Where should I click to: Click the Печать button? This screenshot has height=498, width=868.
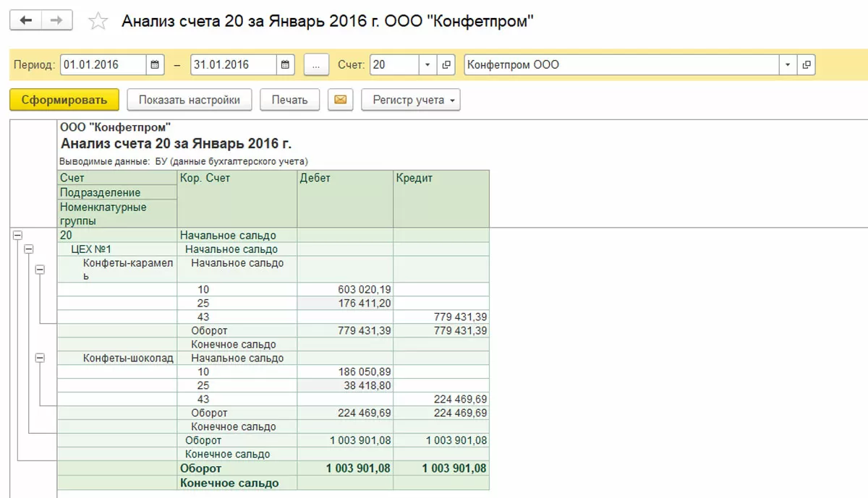tap(289, 100)
